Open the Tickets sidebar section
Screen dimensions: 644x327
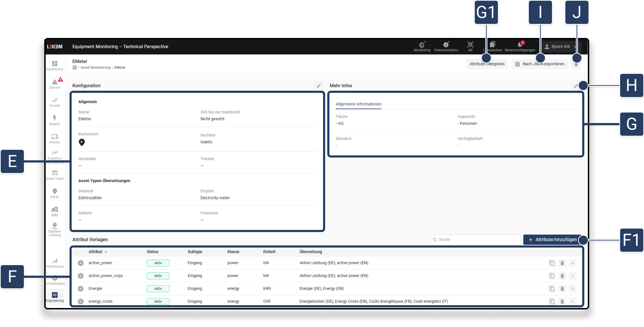(54, 102)
